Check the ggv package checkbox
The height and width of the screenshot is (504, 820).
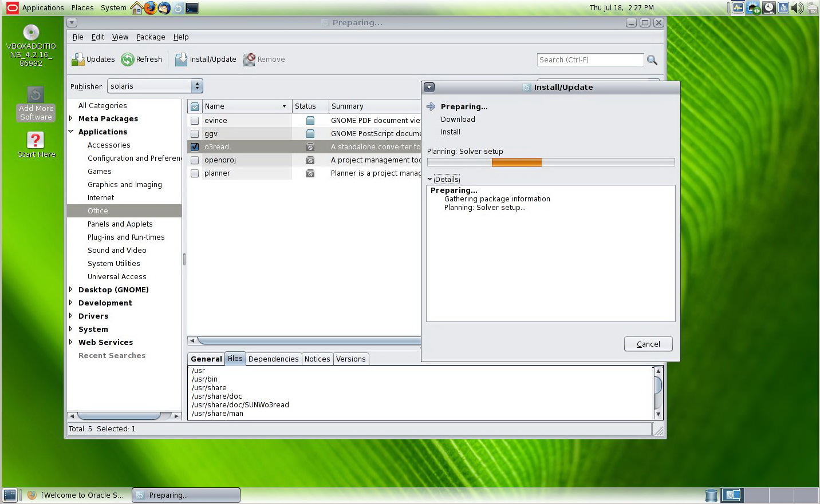point(195,134)
